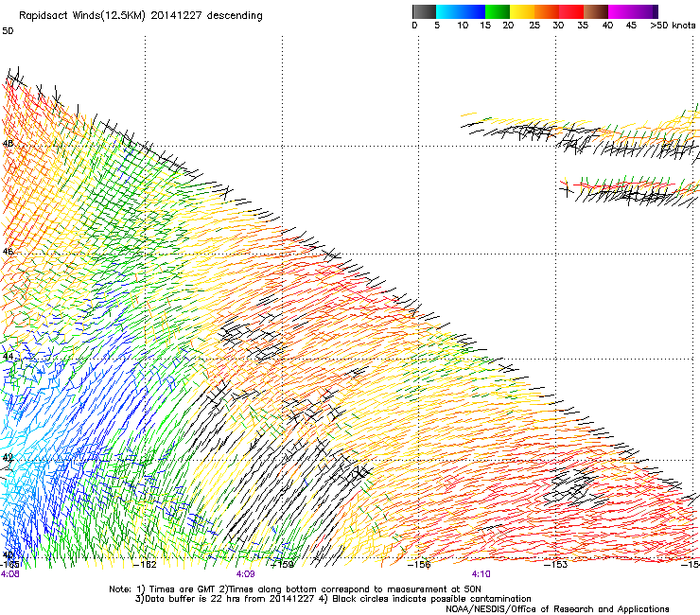
Task: Click the longitude label -162
Action: 145,564
